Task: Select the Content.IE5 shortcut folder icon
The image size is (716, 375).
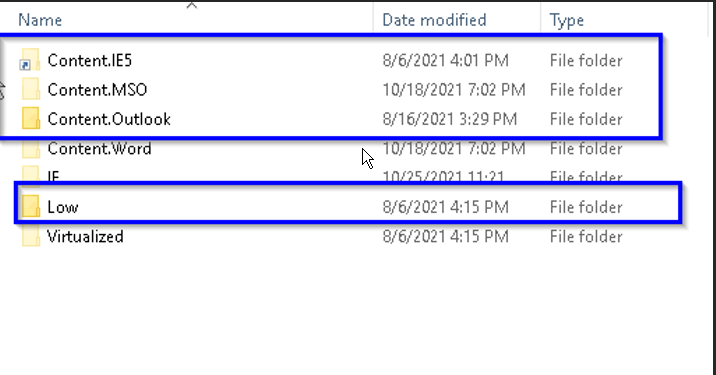Action: tap(30, 60)
